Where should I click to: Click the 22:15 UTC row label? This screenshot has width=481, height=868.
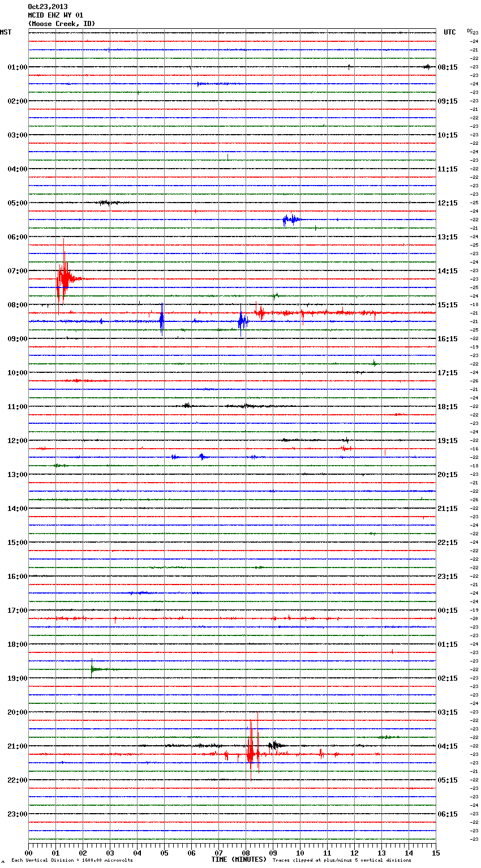[x=448, y=543]
